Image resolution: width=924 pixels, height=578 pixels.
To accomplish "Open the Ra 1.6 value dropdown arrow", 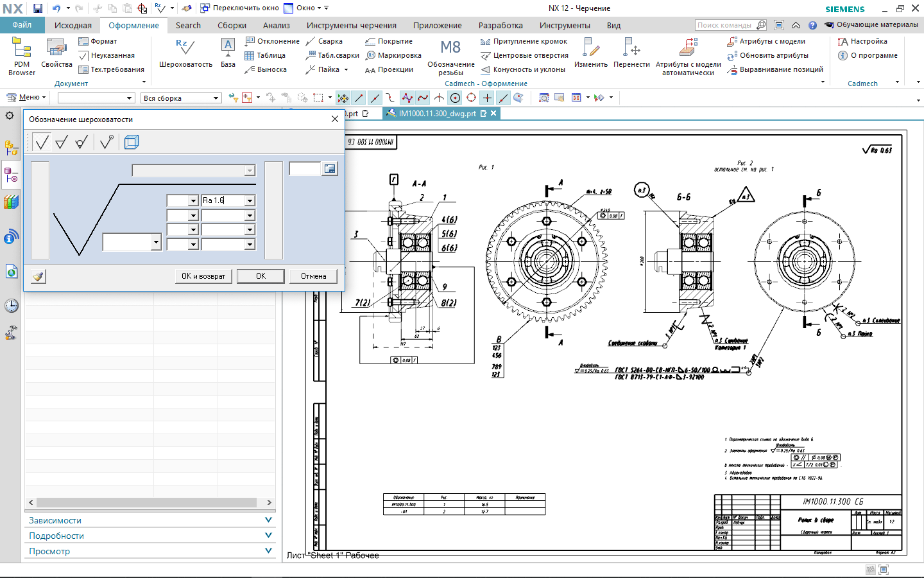I will click(x=250, y=201).
